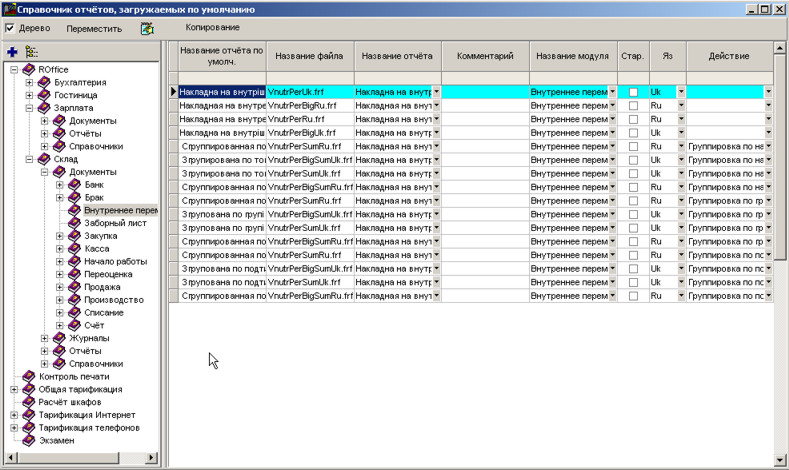Tick the Стар. checkbox for VnutrPerBigRu.frf row
The image size is (789, 470).
point(633,105)
